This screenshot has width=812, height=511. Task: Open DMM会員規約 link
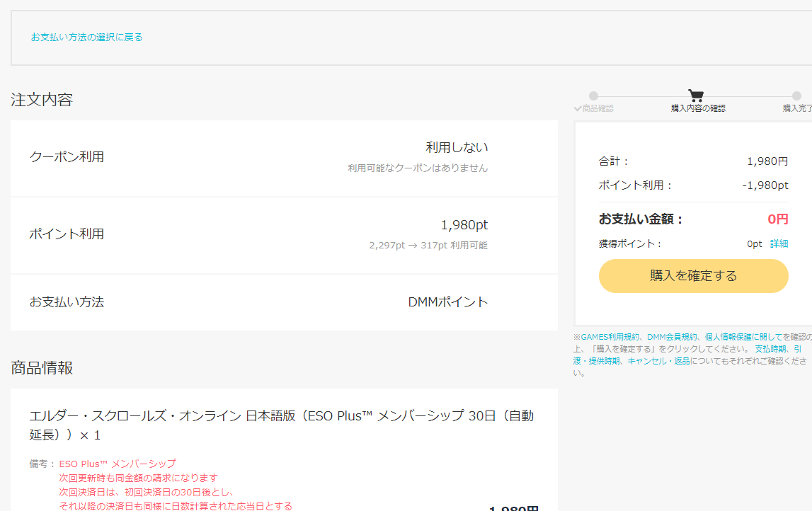tap(672, 337)
